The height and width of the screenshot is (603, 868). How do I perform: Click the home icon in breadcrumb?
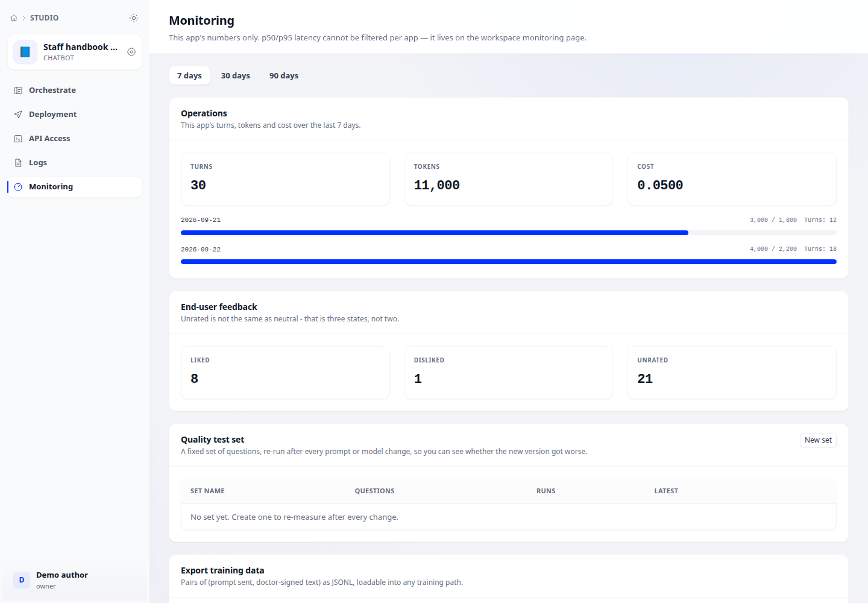[x=14, y=18]
